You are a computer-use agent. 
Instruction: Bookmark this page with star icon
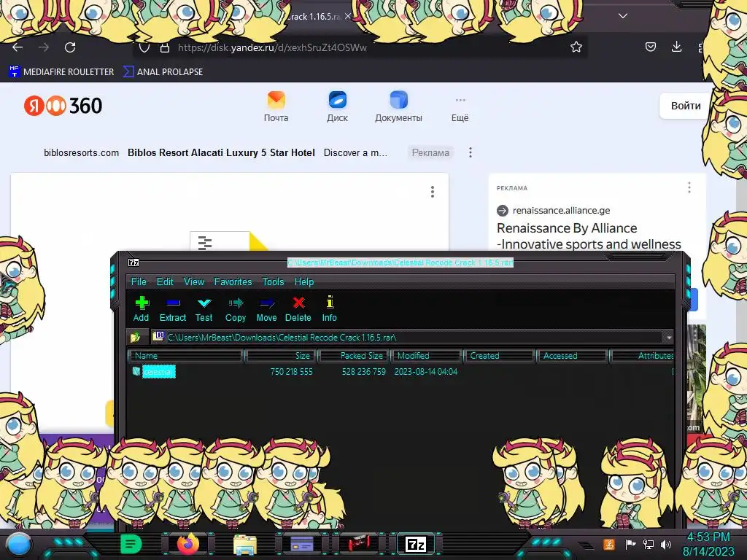pyautogui.click(x=576, y=47)
